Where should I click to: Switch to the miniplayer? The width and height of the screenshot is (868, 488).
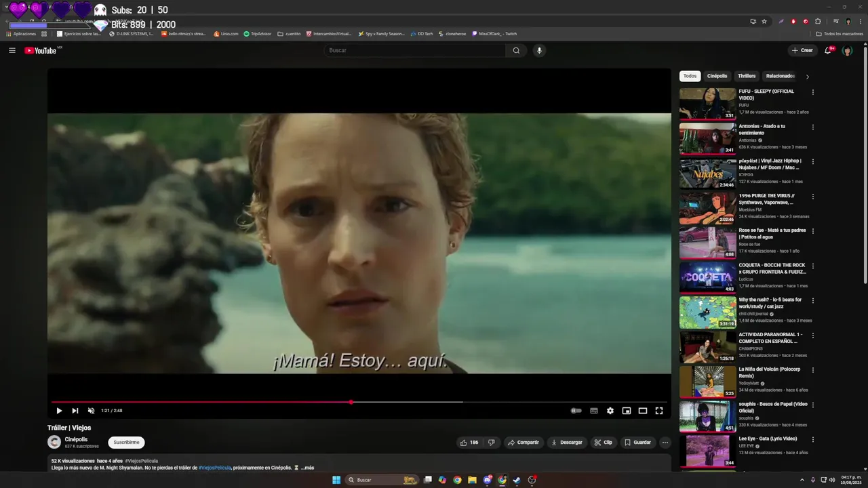(627, 411)
